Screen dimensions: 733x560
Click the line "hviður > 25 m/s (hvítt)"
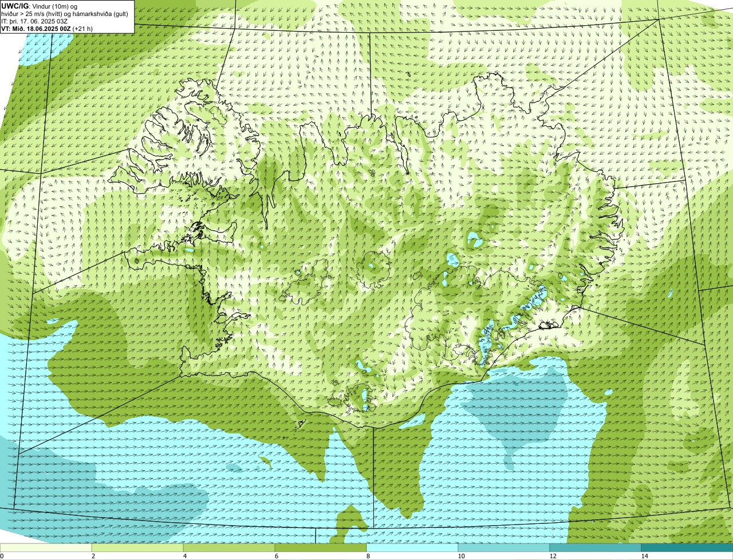coord(31,14)
